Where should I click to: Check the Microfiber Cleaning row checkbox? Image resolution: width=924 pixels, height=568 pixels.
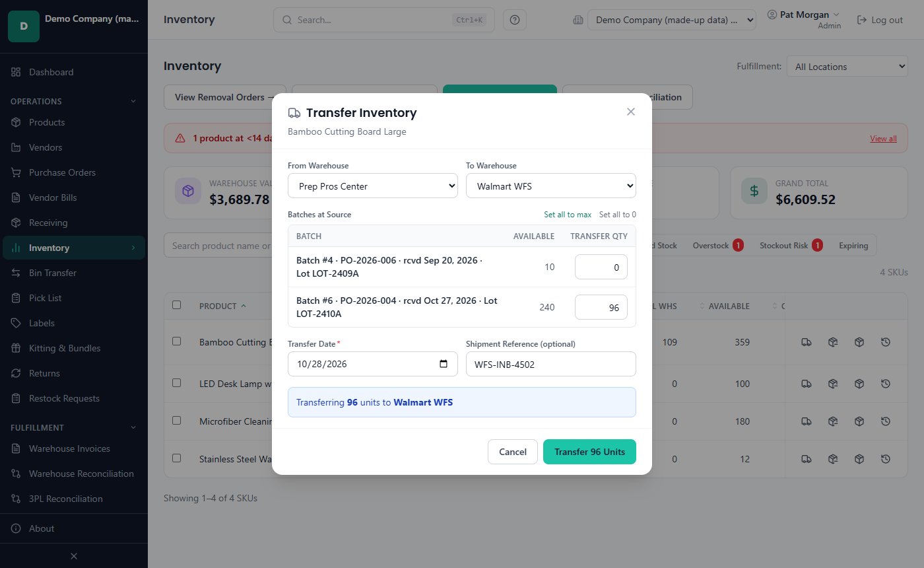coord(176,420)
